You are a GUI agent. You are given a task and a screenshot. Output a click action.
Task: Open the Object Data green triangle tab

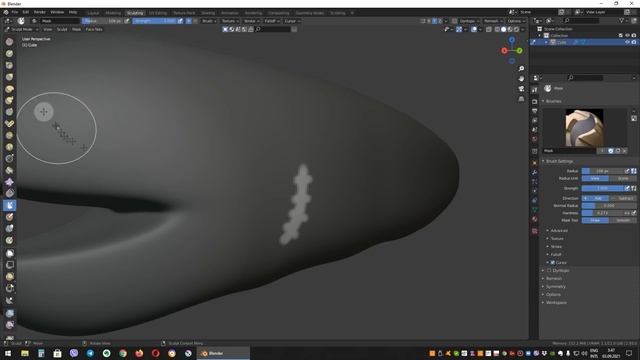(535, 210)
